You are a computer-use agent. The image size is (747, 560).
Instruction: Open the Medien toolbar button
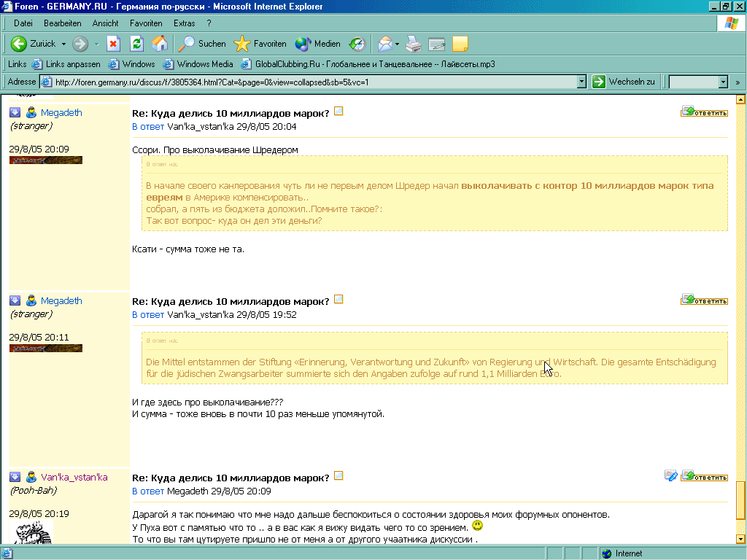point(317,44)
